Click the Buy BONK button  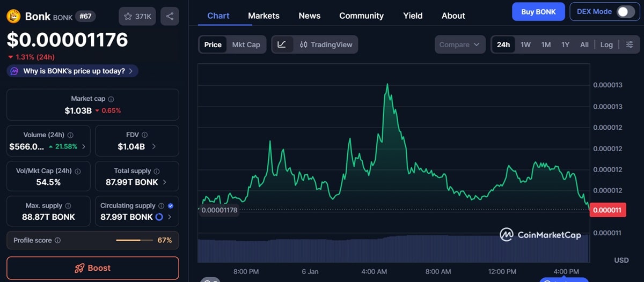(x=538, y=12)
